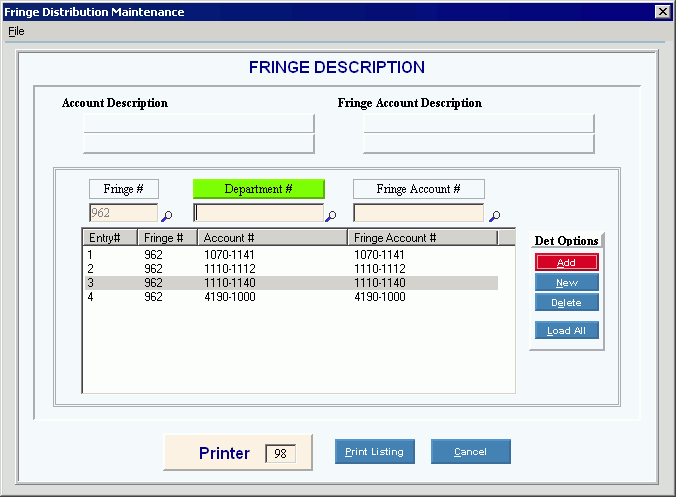Click the Department # input field
Screen dimensions: 676x497
pos(258,213)
